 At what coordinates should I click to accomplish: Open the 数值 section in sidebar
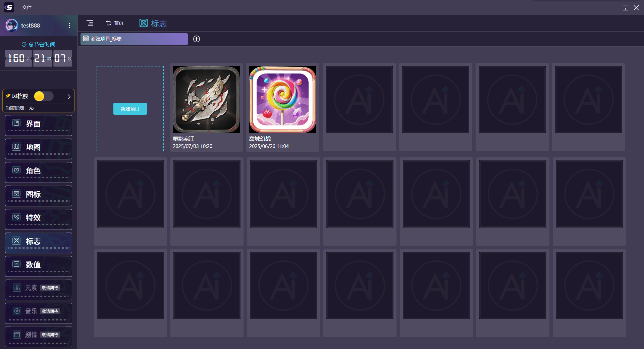(39, 266)
